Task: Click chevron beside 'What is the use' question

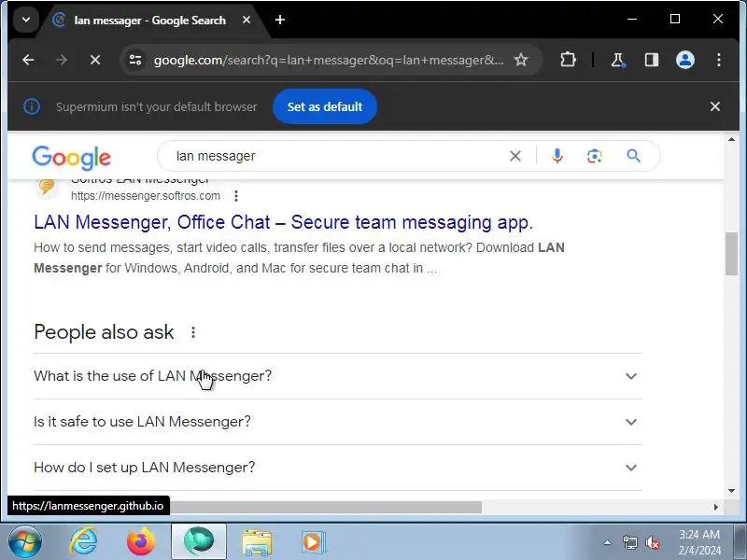Action: (631, 376)
